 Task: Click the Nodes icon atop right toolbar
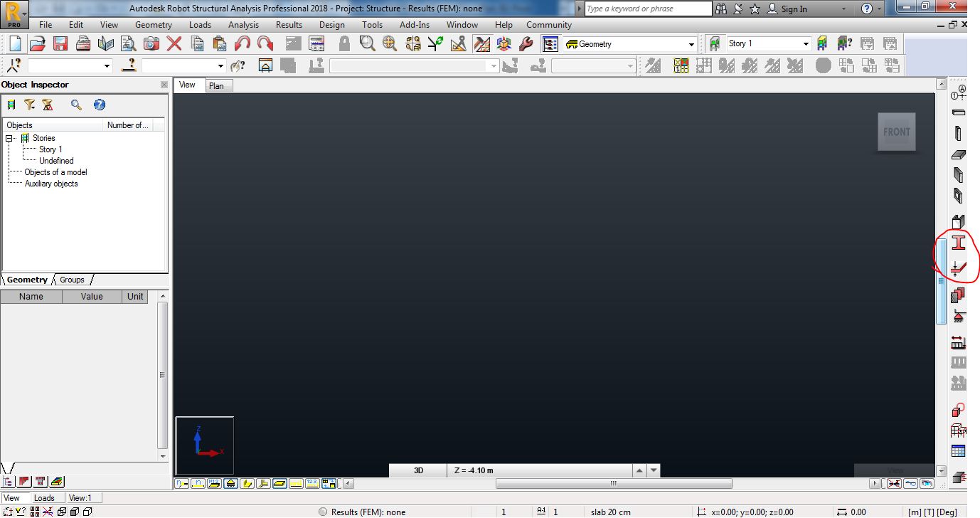958,92
